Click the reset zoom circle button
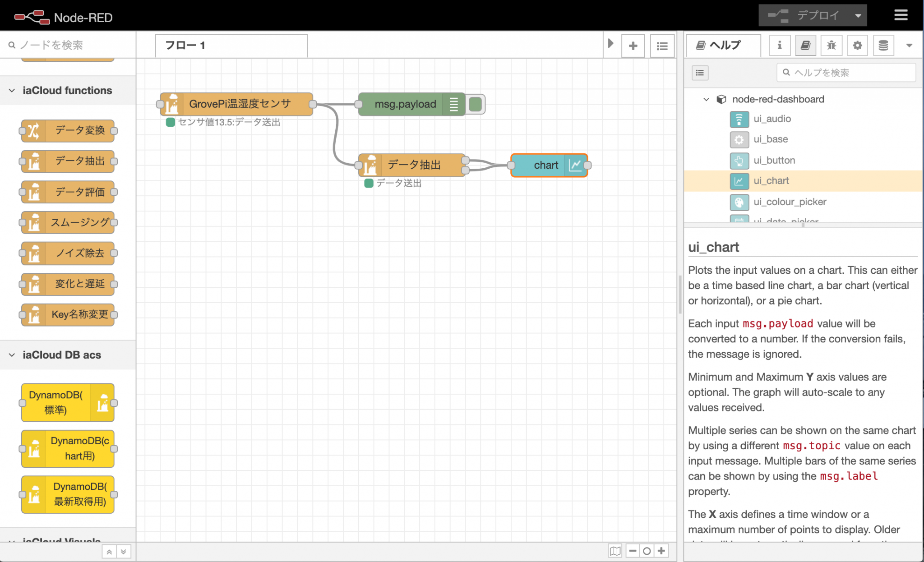The height and width of the screenshot is (562, 924). (x=647, y=551)
